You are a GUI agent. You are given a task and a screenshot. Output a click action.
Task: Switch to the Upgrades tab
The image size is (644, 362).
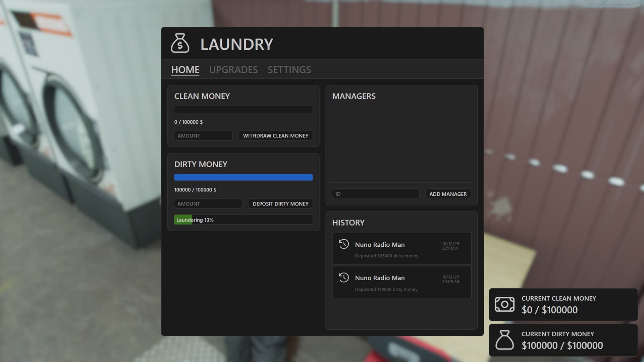(233, 70)
